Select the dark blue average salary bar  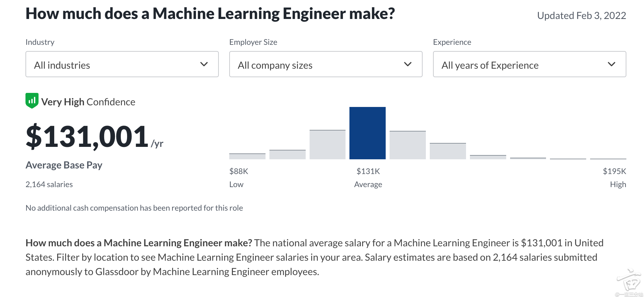click(x=367, y=133)
